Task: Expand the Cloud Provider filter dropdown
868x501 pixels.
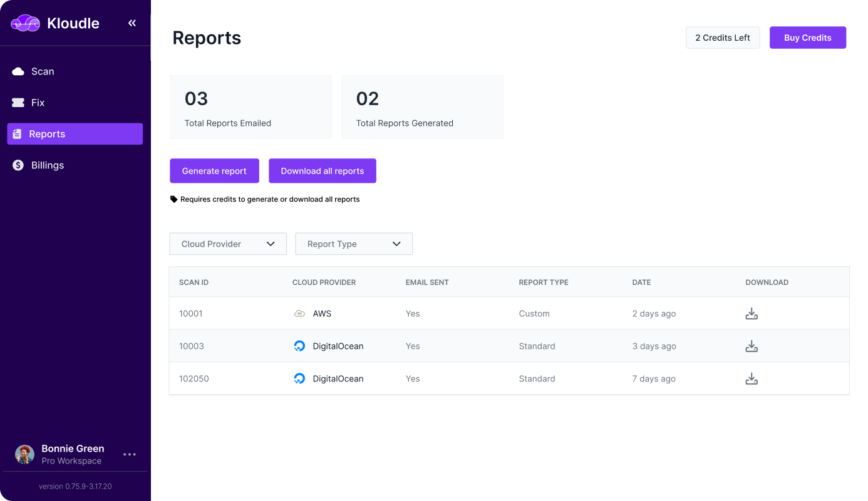Action: coord(228,244)
